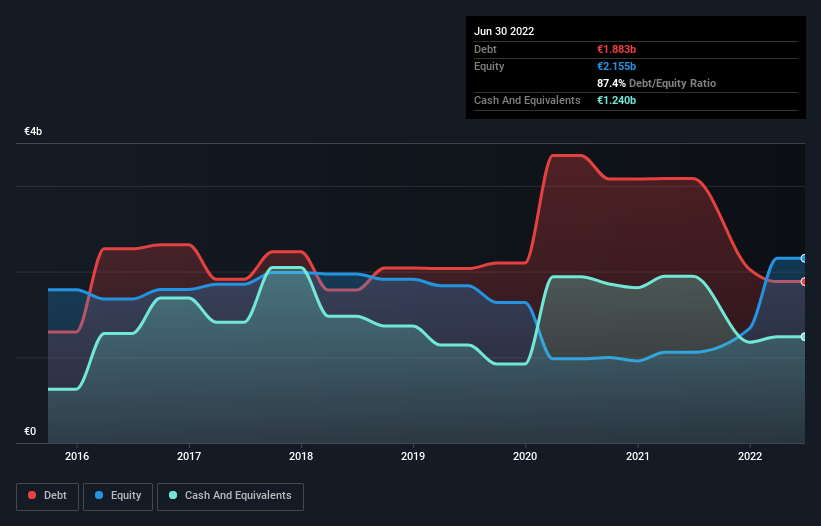Click the teal Cash legend dot
This screenshot has width=821, height=526.
pyautogui.click(x=173, y=495)
